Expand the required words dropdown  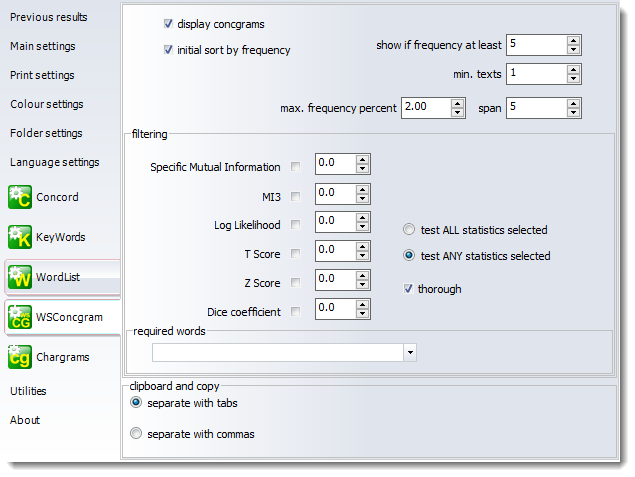pyautogui.click(x=409, y=352)
